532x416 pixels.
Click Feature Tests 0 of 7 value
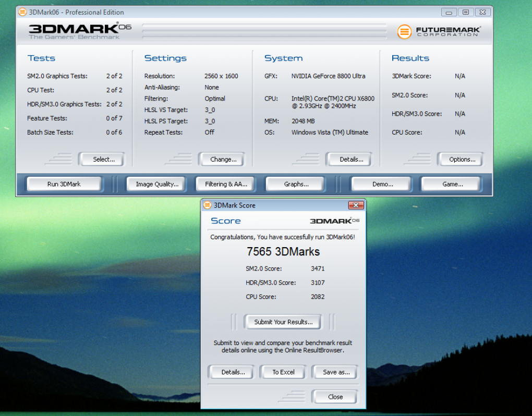(x=114, y=118)
